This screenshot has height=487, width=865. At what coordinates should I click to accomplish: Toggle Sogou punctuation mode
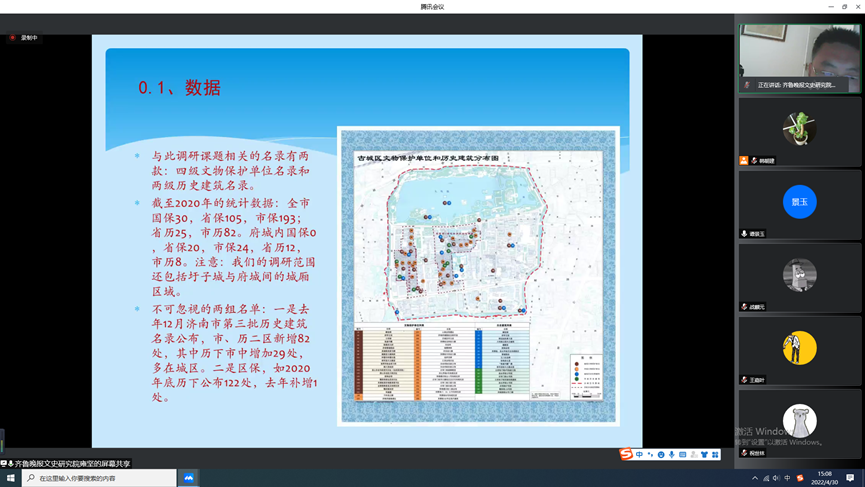point(650,455)
